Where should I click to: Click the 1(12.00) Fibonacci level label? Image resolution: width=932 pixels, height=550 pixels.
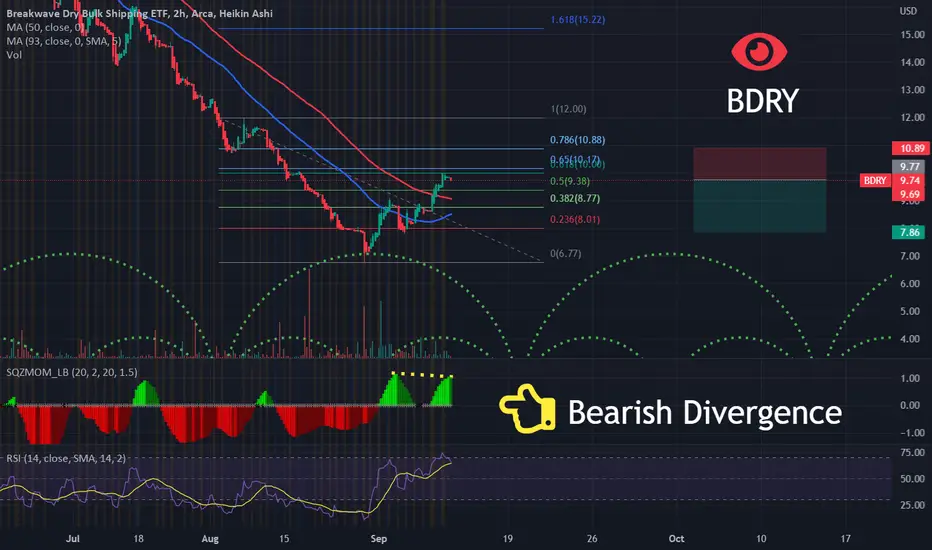tap(568, 109)
